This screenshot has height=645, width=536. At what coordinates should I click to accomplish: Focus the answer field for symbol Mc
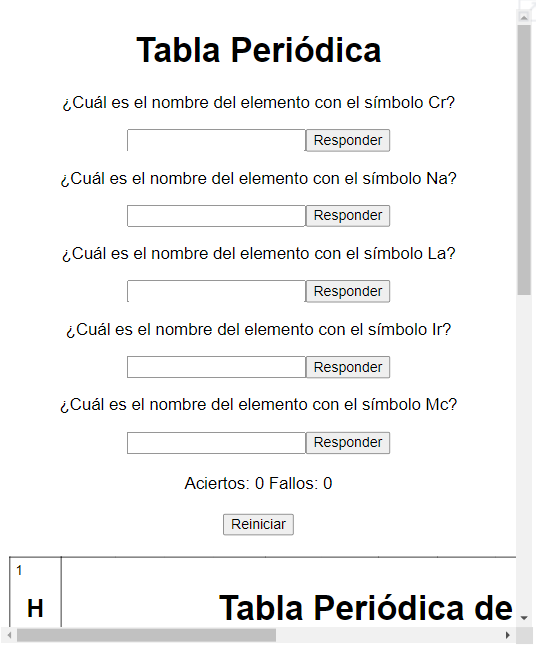point(216,443)
